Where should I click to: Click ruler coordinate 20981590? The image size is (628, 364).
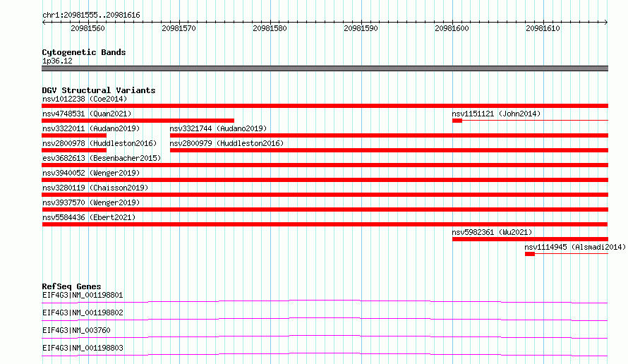pos(361,28)
